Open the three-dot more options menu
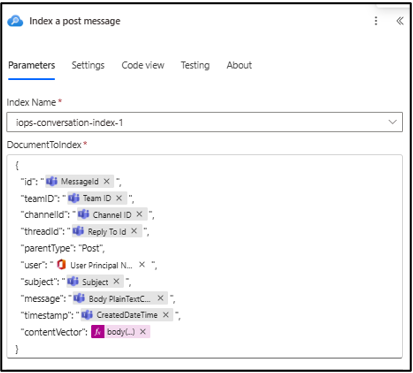This screenshot has width=413, height=373. coord(376,21)
